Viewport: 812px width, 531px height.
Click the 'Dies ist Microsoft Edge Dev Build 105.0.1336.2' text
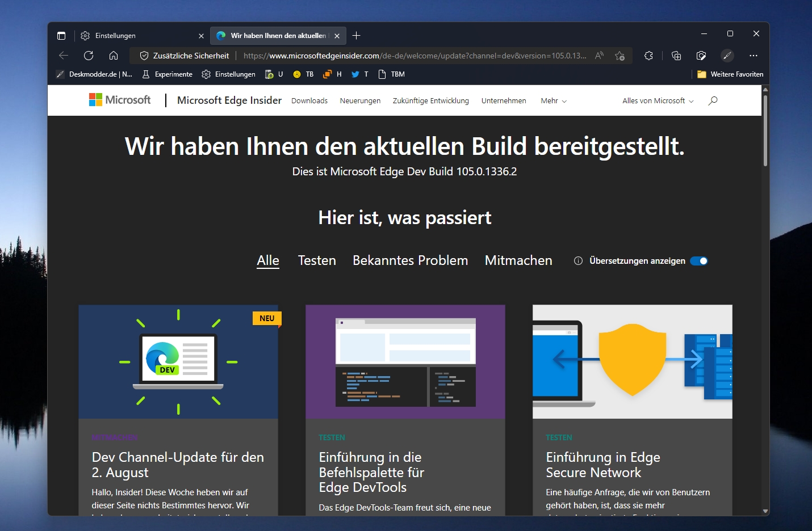(404, 171)
